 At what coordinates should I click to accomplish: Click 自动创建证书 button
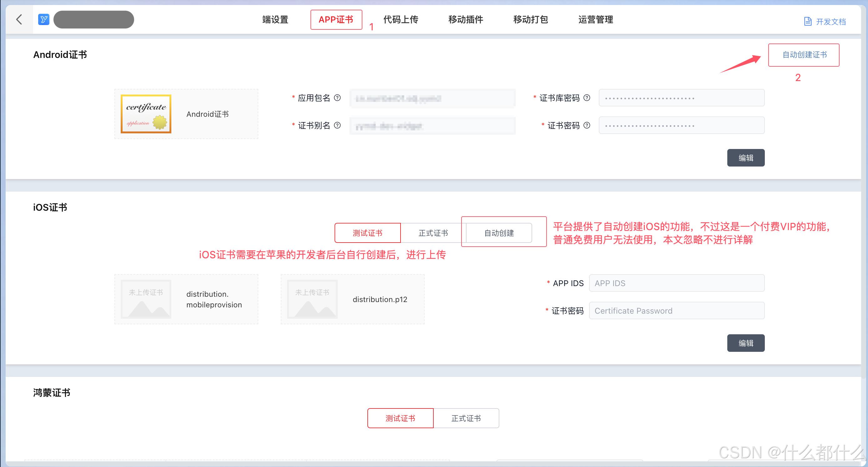(x=804, y=55)
